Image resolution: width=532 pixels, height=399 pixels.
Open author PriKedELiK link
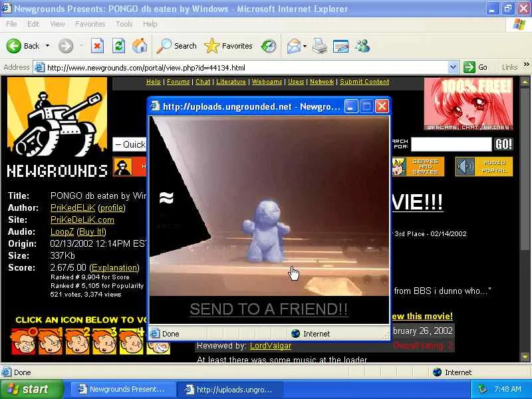[73, 207]
